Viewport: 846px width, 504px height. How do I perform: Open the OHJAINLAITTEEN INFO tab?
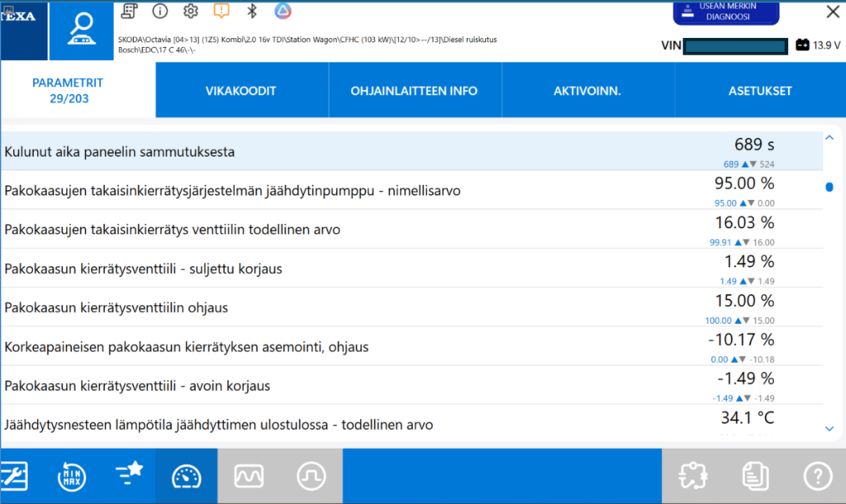(x=414, y=91)
